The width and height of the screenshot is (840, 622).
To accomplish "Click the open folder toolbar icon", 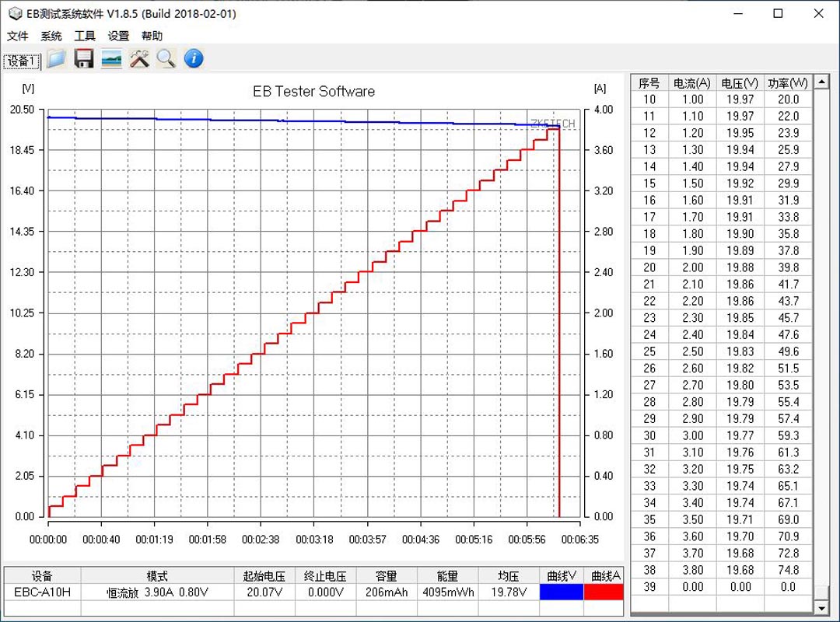I will point(55,58).
